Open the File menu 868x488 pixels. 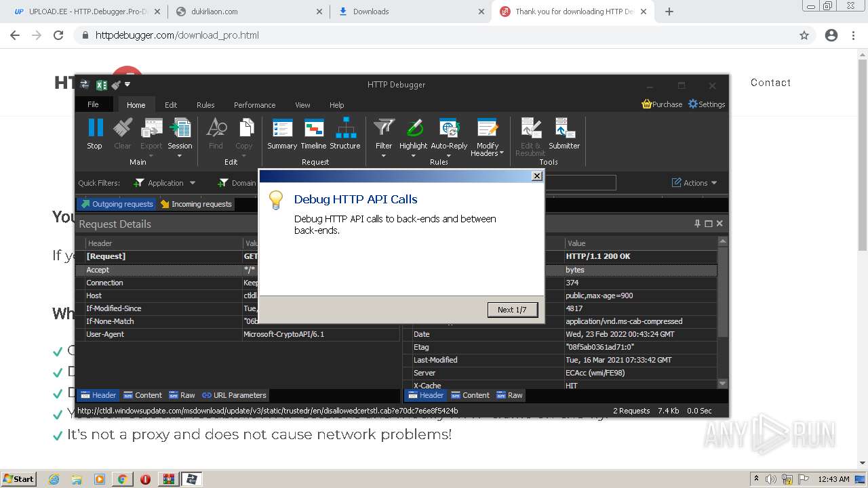coord(93,104)
